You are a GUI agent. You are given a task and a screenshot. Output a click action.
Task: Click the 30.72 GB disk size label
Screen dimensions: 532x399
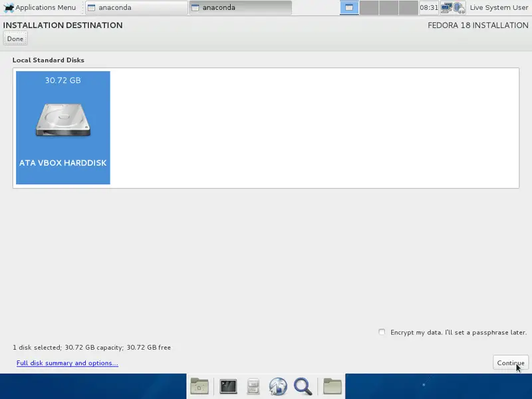click(x=63, y=80)
